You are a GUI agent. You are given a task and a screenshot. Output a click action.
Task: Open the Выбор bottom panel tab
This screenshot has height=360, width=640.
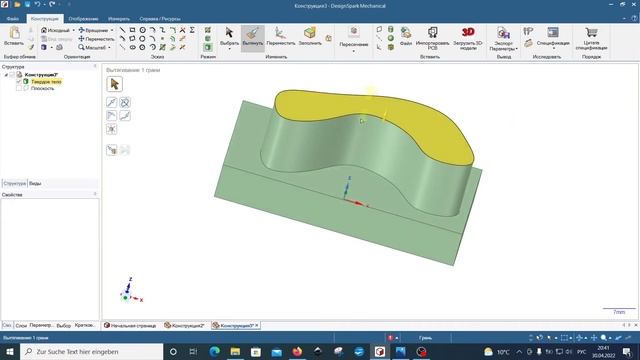click(x=63, y=326)
